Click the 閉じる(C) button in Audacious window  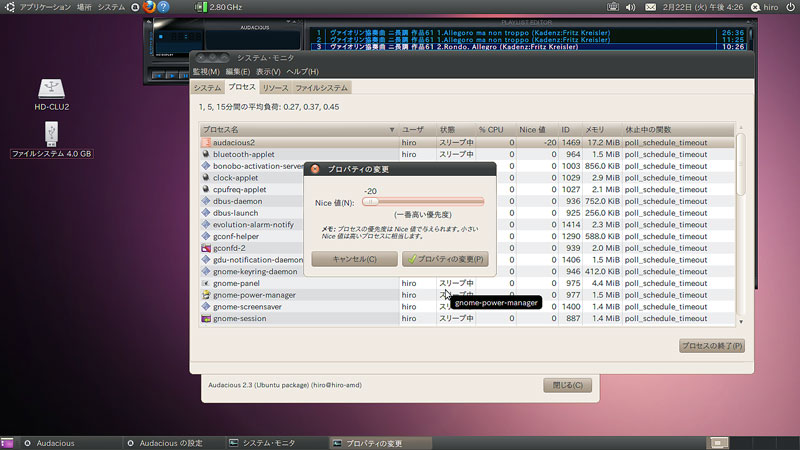[x=566, y=385]
